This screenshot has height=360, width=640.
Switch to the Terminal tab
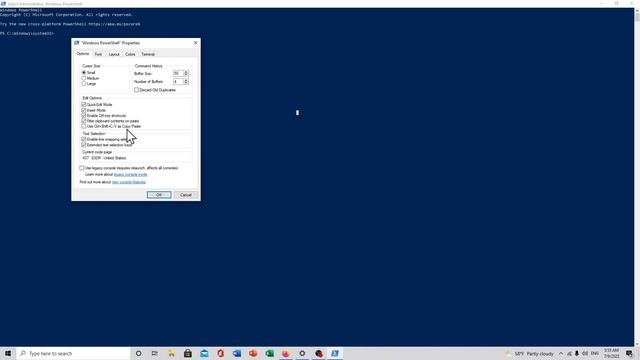(148, 54)
